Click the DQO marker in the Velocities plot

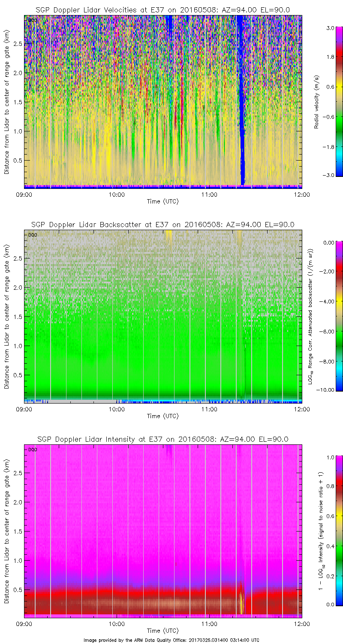[x=32, y=20]
